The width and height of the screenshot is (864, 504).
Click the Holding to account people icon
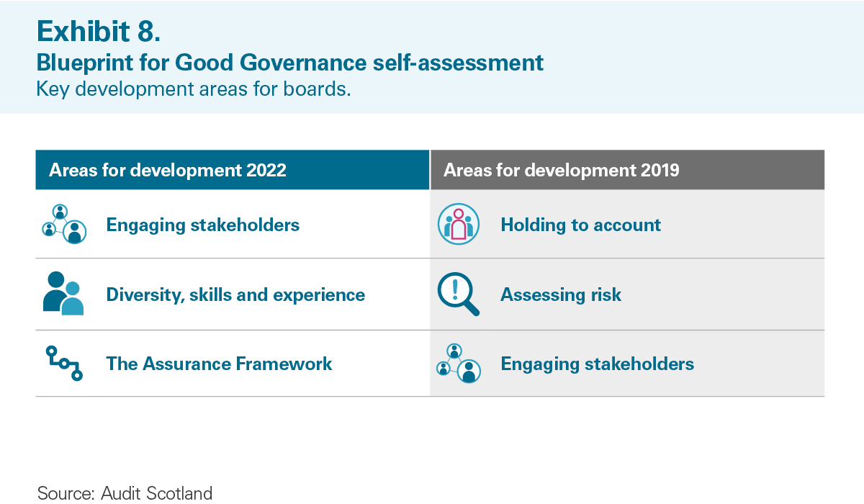point(459,225)
